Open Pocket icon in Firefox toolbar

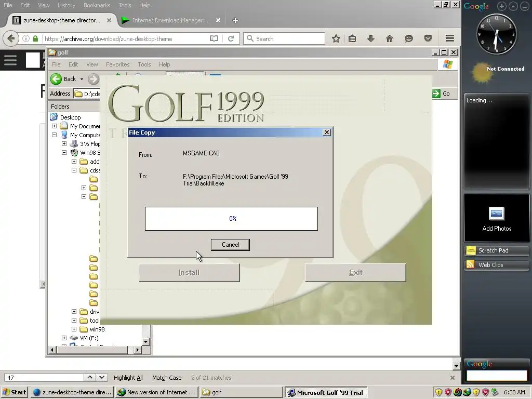[428, 38]
